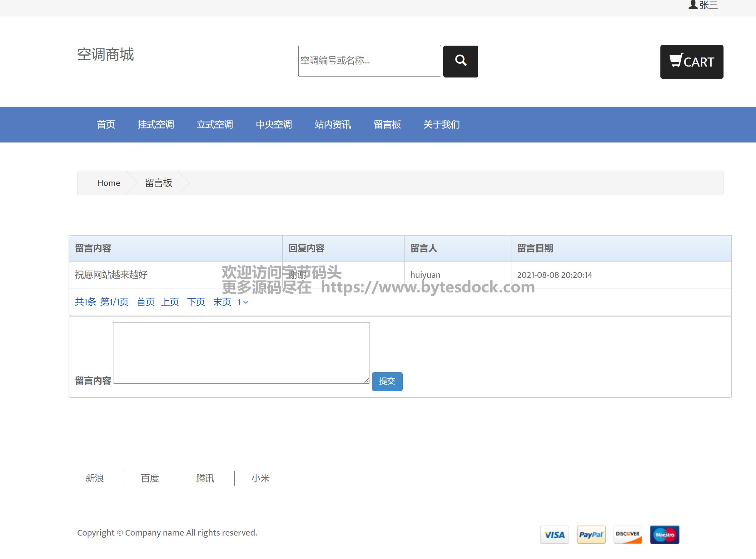Click into the 留言内容 text area
The width and height of the screenshot is (756, 559).
(241, 352)
